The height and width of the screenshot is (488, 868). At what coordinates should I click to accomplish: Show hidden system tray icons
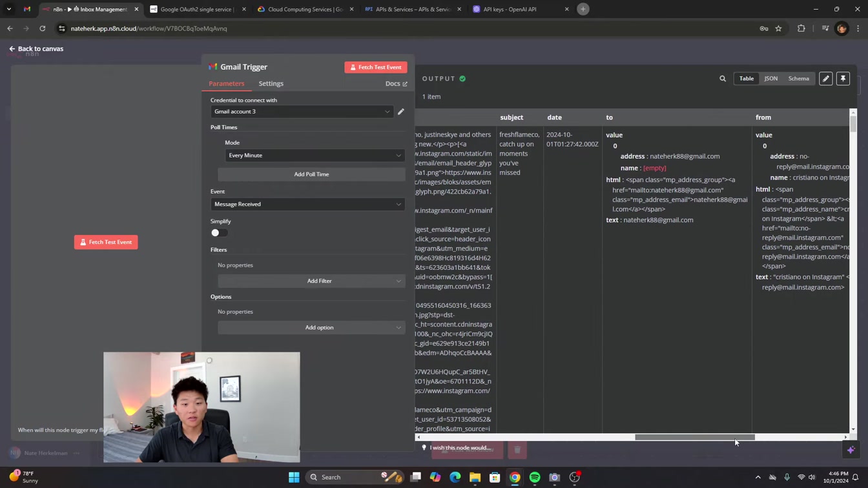coord(758,477)
